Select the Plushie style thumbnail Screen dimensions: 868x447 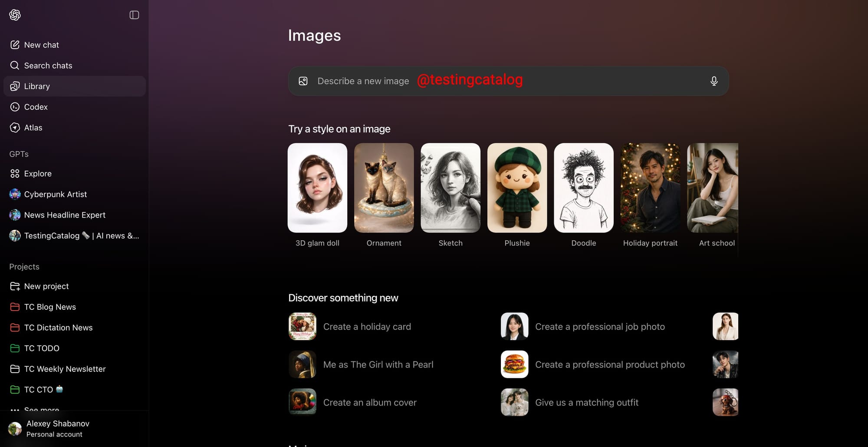[x=517, y=188]
